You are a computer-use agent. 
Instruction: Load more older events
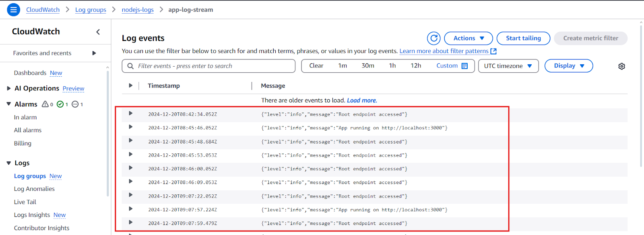tap(362, 100)
